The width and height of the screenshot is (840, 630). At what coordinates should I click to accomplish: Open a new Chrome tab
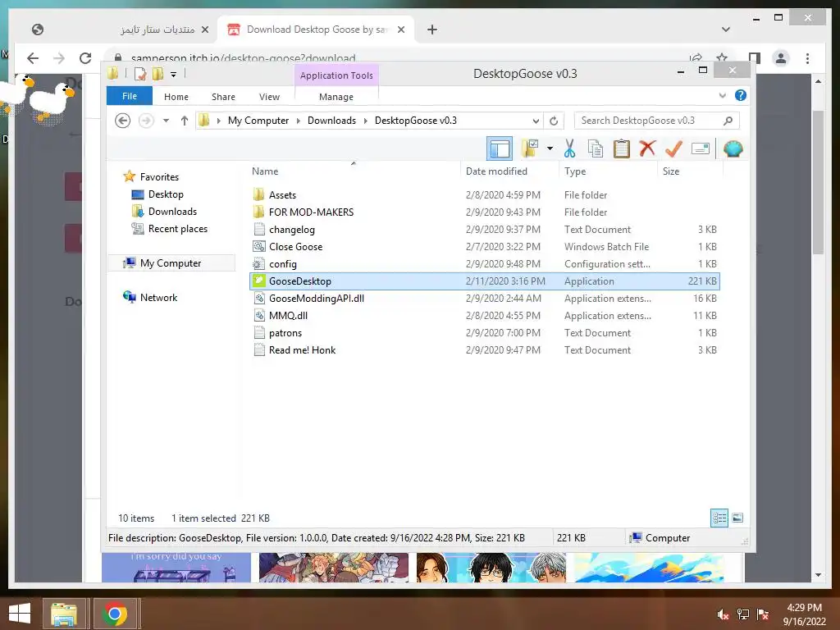[431, 30]
